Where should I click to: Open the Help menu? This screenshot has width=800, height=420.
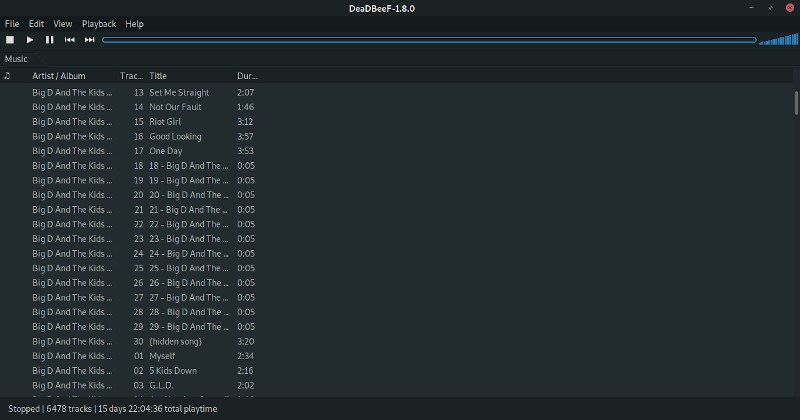tap(135, 24)
